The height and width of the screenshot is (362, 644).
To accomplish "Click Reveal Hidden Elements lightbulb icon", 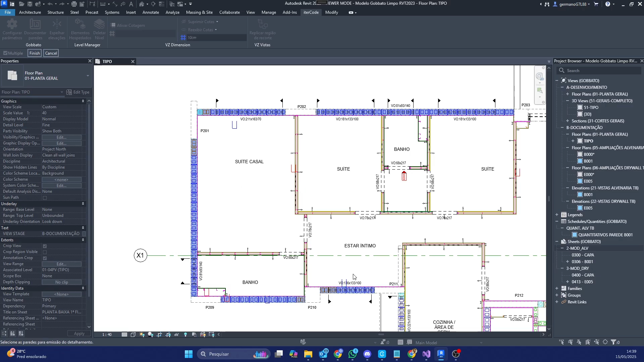I will [185, 335].
